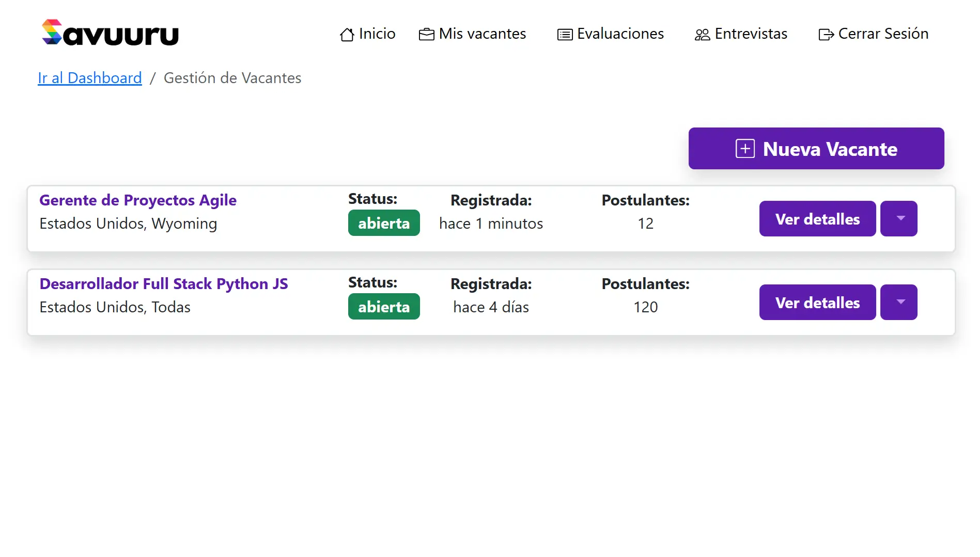Select Inicio in the navigation menu
The height and width of the screenshot is (557, 980).
[377, 34]
